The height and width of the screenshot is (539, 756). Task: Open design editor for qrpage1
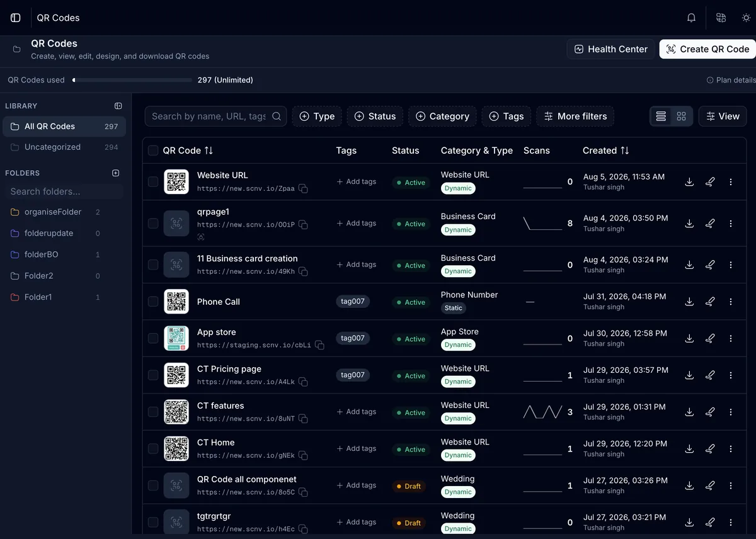point(710,224)
